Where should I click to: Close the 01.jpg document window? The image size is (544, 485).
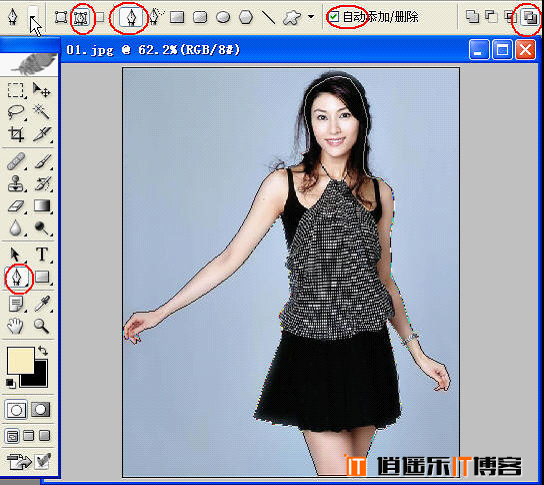[525, 50]
